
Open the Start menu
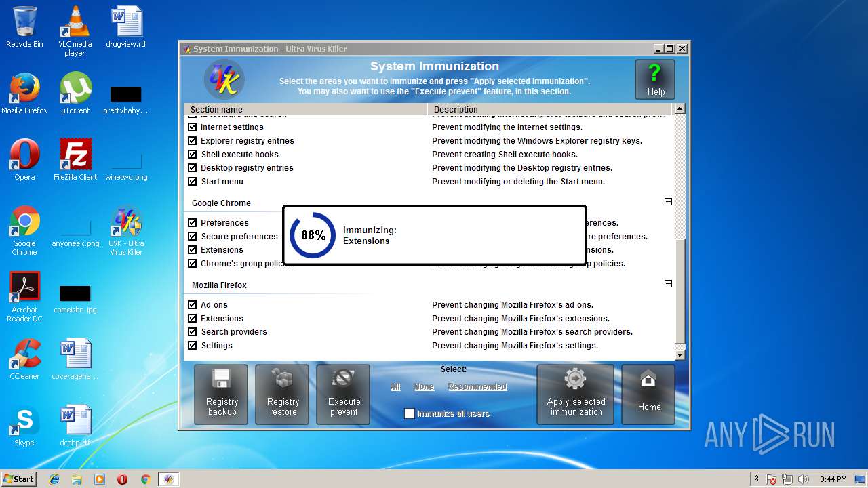click(x=19, y=479)
